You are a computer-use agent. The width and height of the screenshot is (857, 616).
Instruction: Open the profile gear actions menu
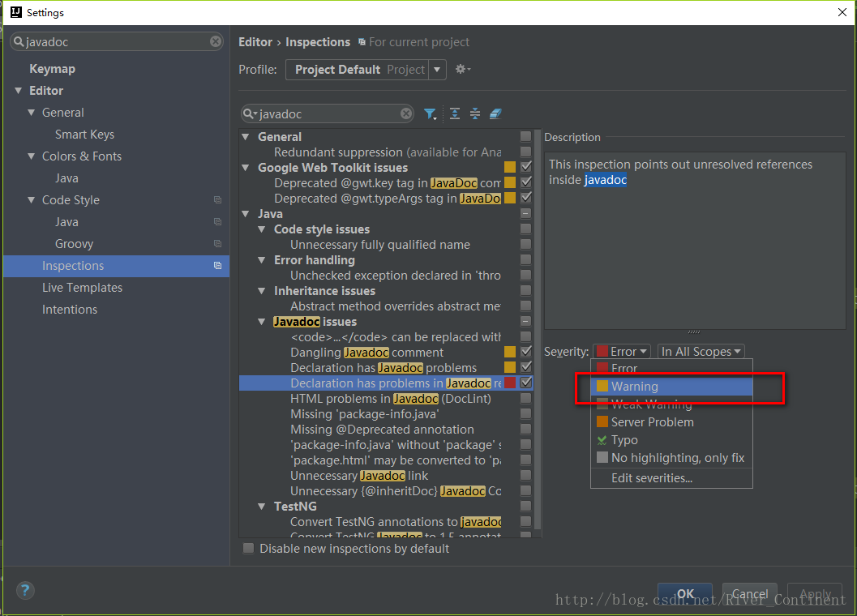click(x=463, y=70)
